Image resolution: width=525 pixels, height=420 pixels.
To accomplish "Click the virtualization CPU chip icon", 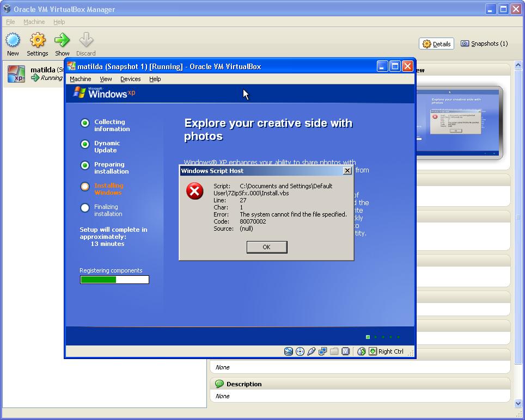I will click(x=345, y=351).
